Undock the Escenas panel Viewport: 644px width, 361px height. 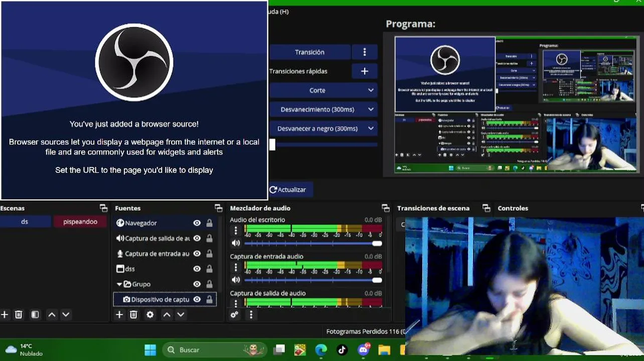point(103,208)
